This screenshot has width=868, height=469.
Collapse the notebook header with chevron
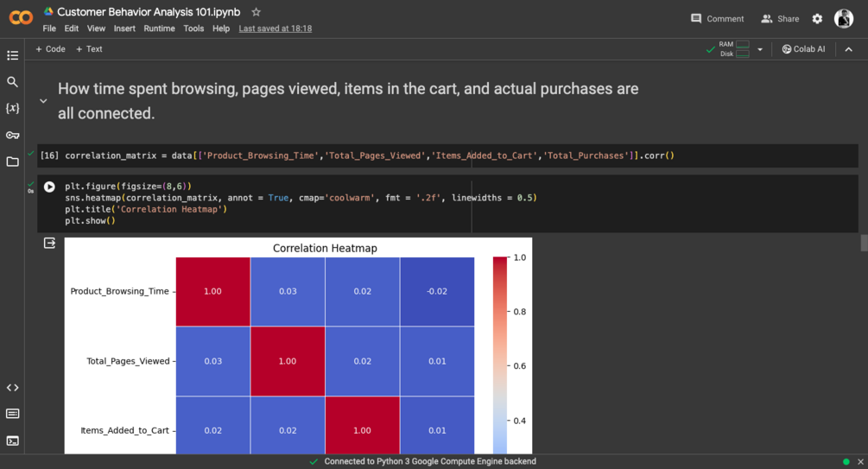click(848, 49)
